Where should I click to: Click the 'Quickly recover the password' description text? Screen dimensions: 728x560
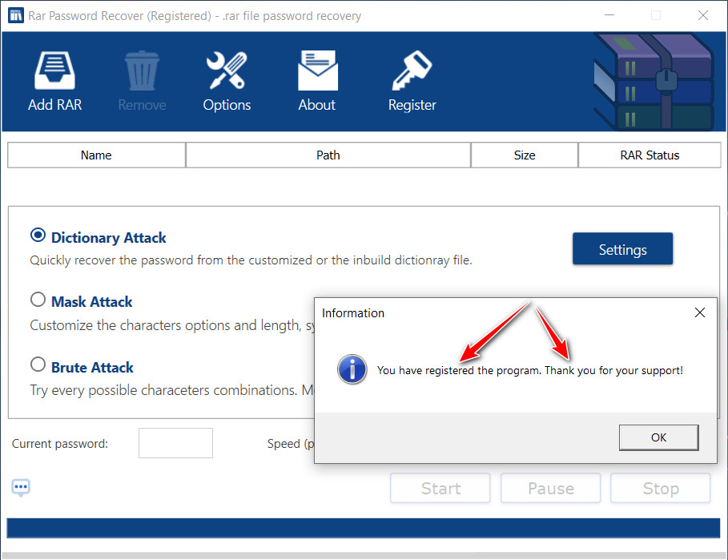pyautogui.click(x=251, y=260)
